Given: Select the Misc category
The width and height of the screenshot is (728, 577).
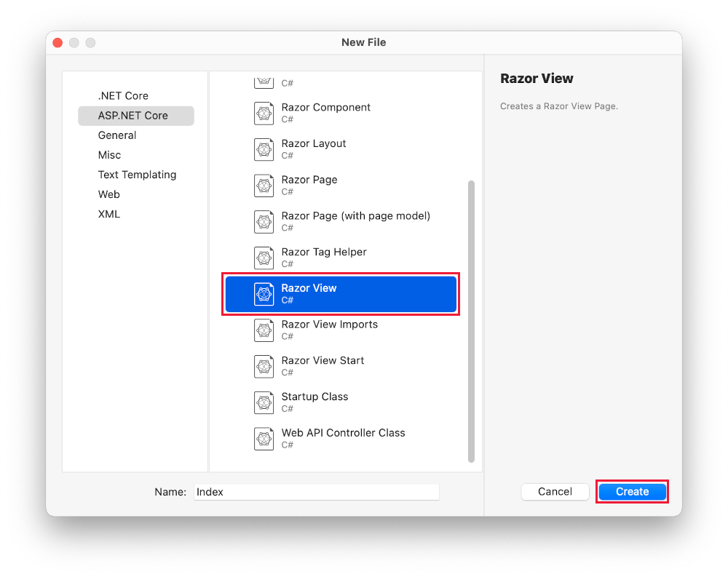Looking at the screenshot, I should tap(109, 155).
